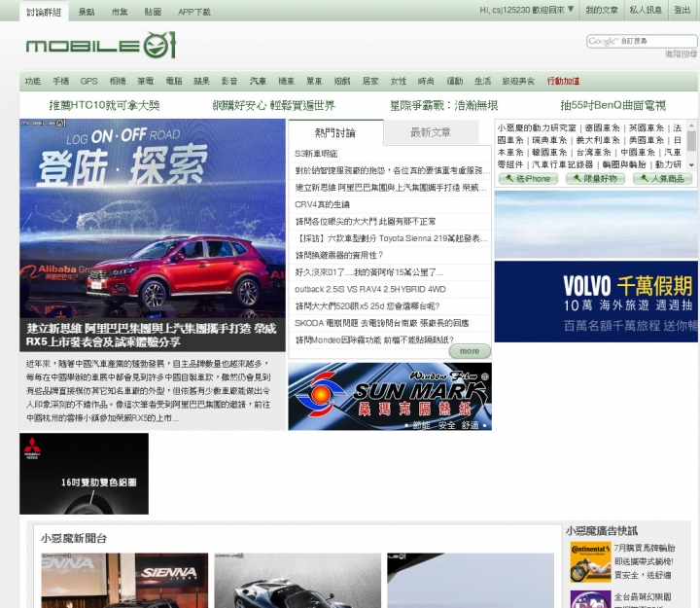The height and width of the screenshot is (608, 700).
Task: Open the Mitsubishi 16吋雙肋雙色鋁圈 ad
Action: click(x=84, y=474)
